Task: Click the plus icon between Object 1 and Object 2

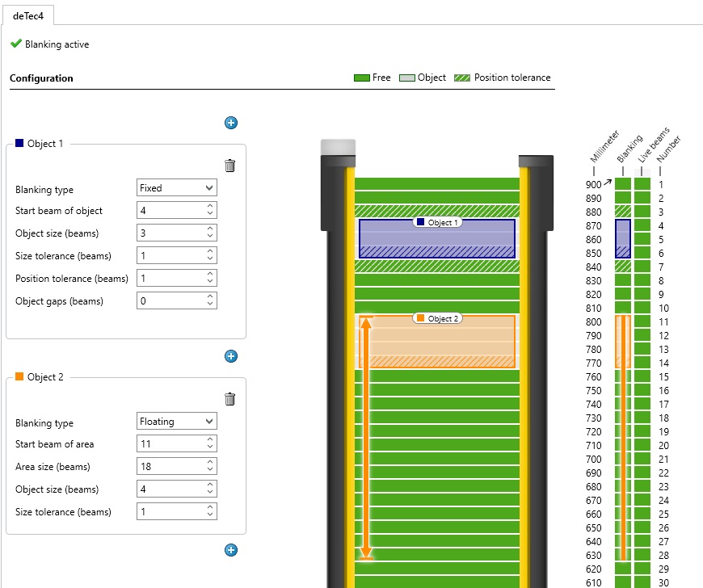Action: coord(231,356)
